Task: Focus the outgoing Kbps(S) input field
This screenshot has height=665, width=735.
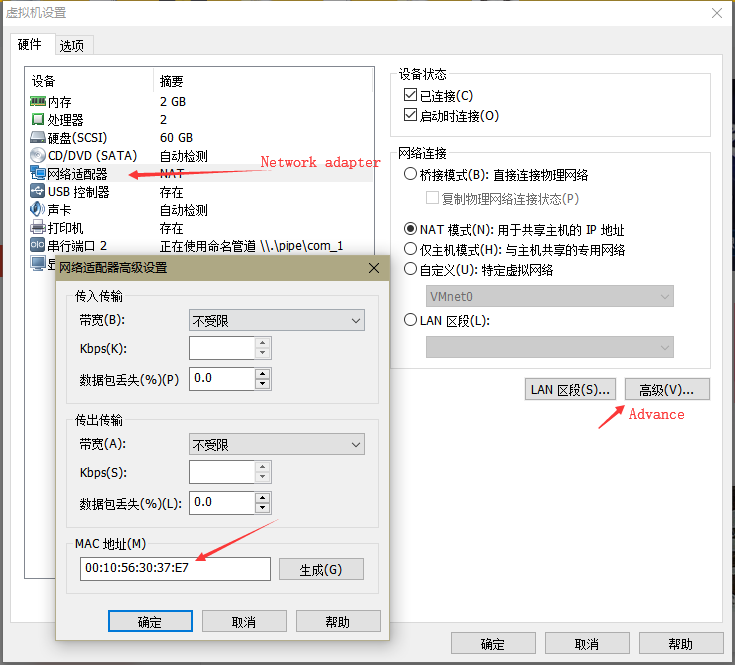Action: [222, 472]
